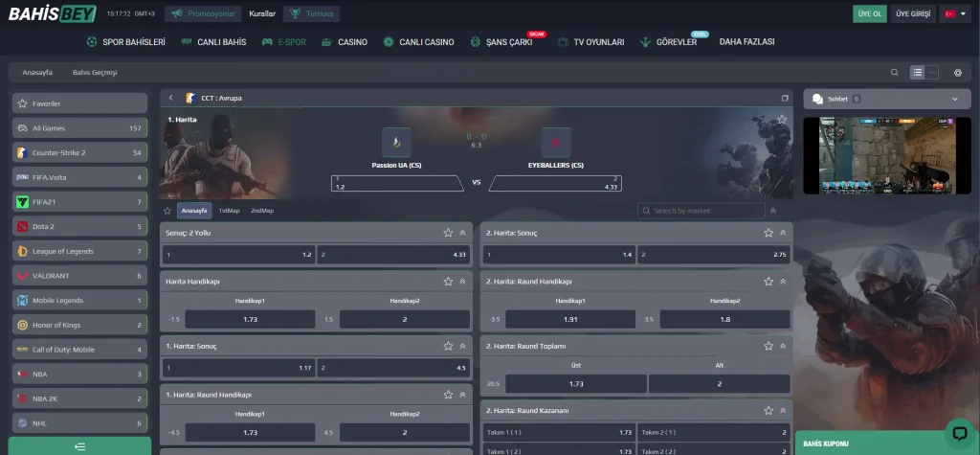The image size is (980, 455).
Task: Open the Turnuva button
Action: pos(311,13)
